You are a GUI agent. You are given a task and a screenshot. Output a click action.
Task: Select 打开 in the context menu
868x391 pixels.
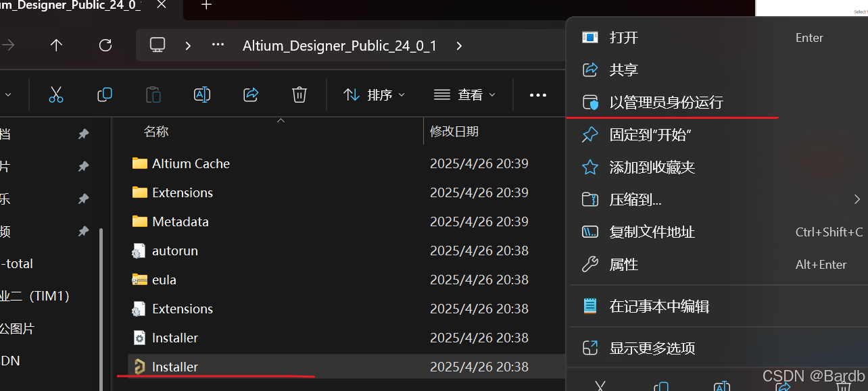coord(718,37)
